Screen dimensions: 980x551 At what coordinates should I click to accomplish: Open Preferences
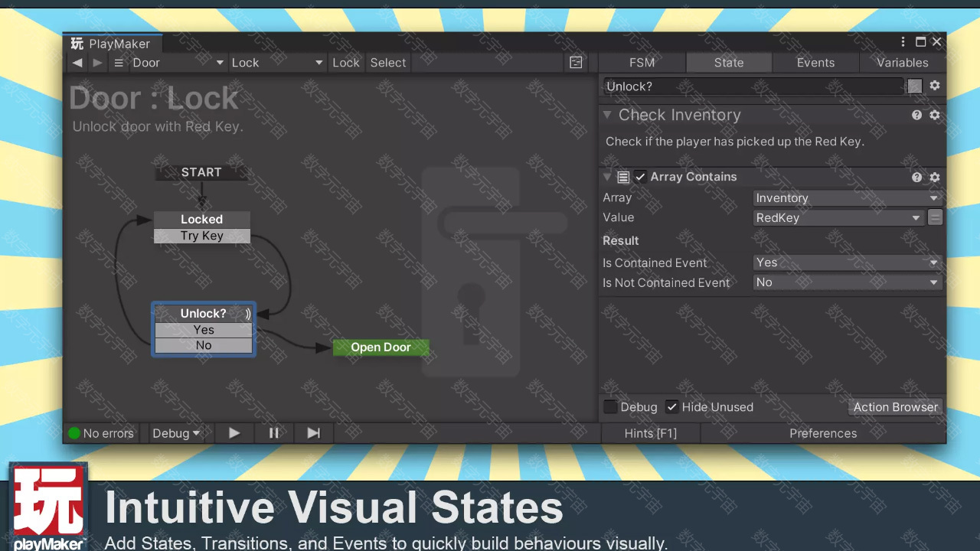(x=823, y=433)
